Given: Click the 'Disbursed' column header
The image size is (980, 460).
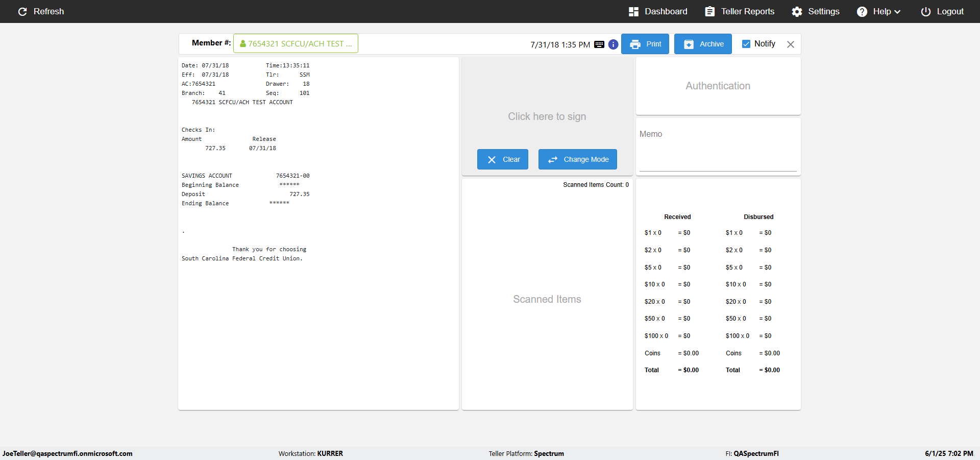Looking at the screenshot, I should click(758, 217).
